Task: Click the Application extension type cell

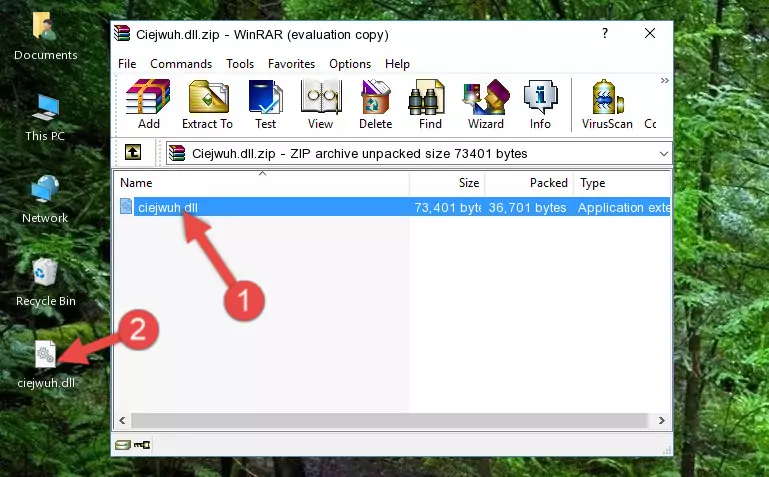Action: [624, 208]
